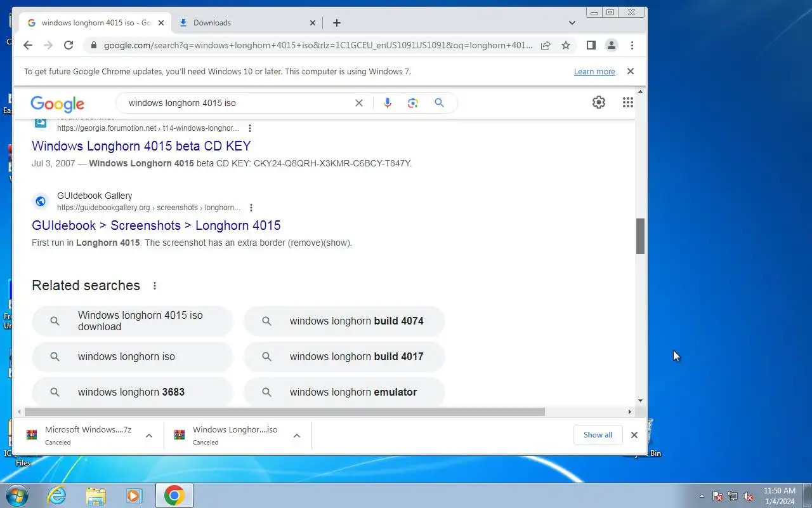Clear the Google search box text
This screenshot has height=508, width=812.
359,103
